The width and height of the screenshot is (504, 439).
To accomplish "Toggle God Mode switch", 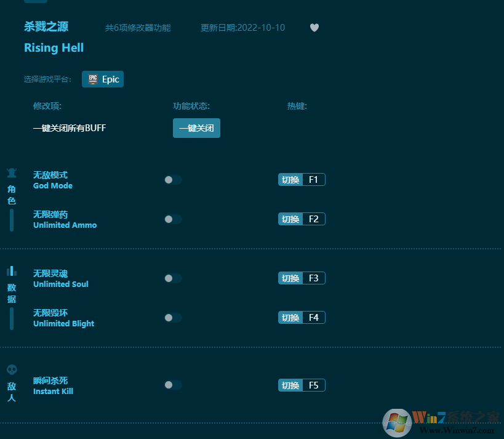I will [174, 180].
